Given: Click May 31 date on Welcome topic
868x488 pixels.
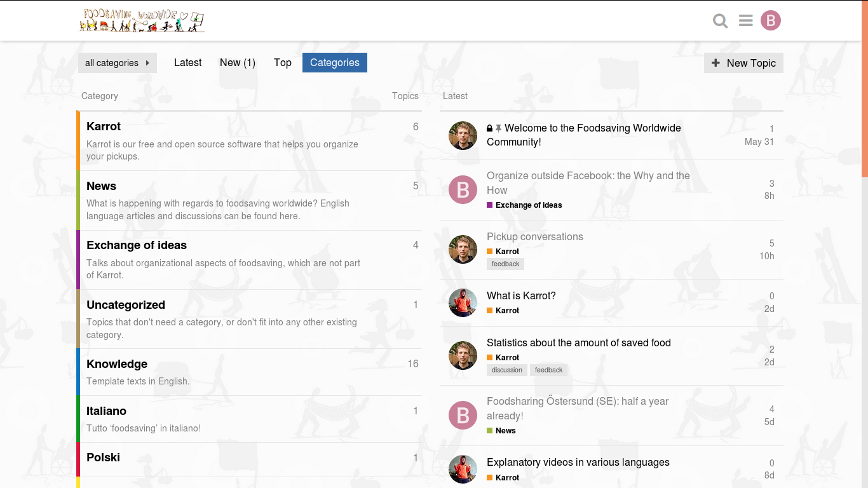Looking at the screenshot, I should [759, 142].
